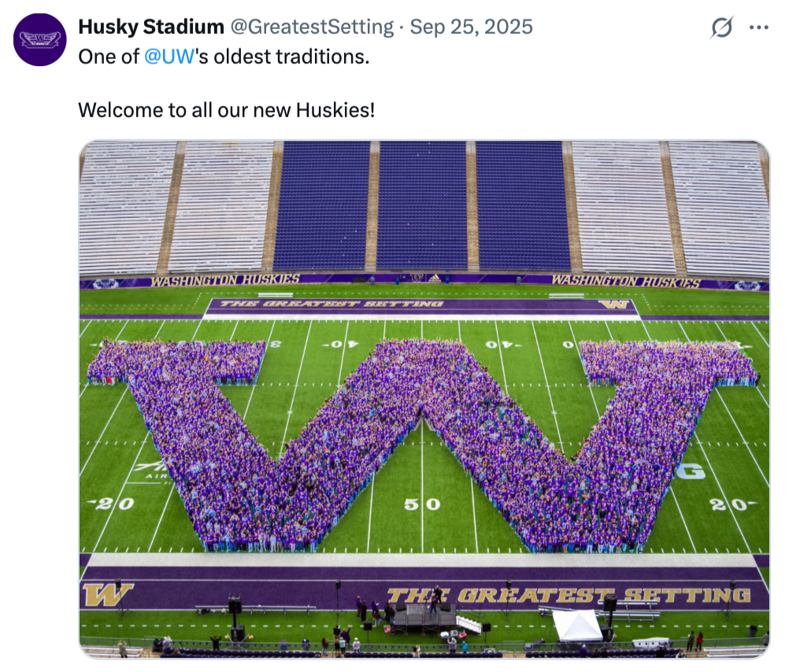Click the left 'WASHINGTON HUSKIES' wall banner
The image size is (789, 672).
point(224,280)
